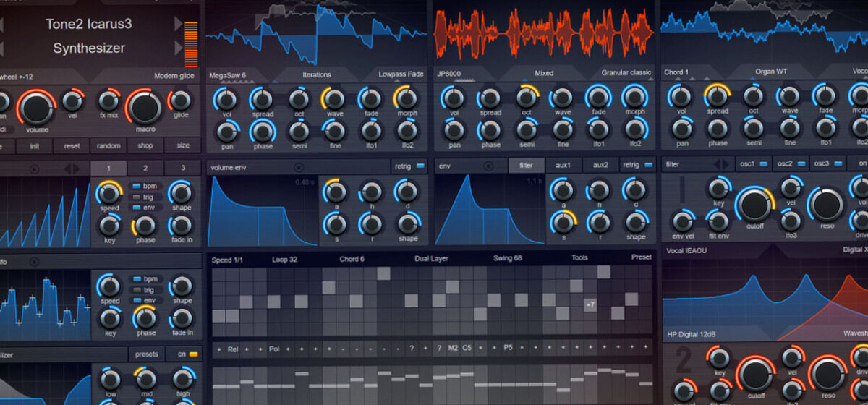The image size is (868, 405).
Task: Open the equalizer presets button
Action: click(147, 354)
